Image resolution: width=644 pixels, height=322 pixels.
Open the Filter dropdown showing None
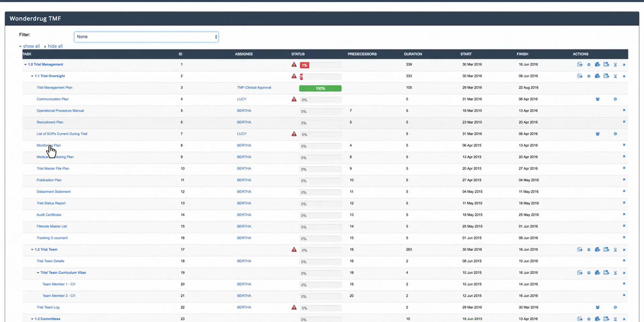pos(146,36)
